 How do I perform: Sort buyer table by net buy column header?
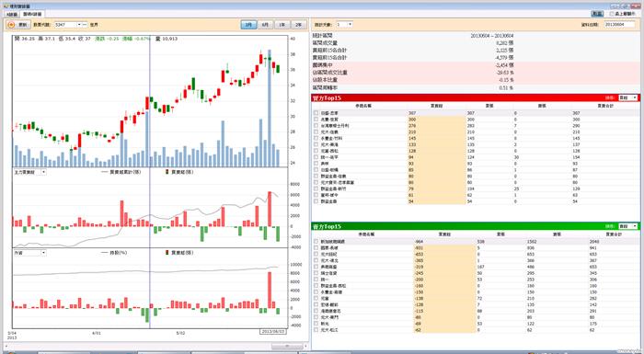tap(437, 106)
